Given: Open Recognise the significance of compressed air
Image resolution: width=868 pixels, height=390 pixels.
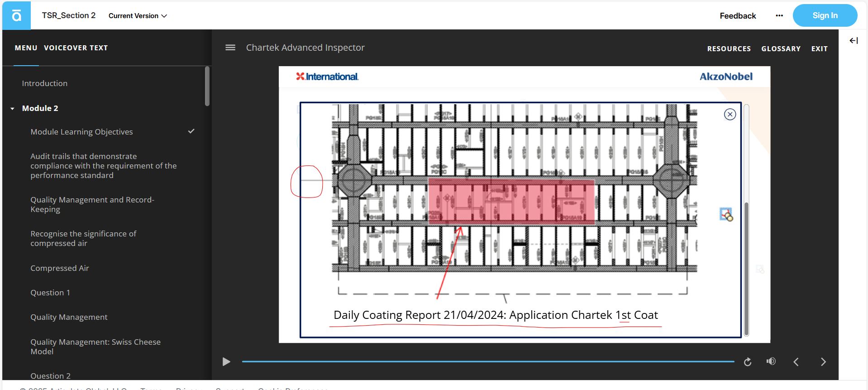Looking at the screenshot, I should pyautogui.click(x=83, y=239).
